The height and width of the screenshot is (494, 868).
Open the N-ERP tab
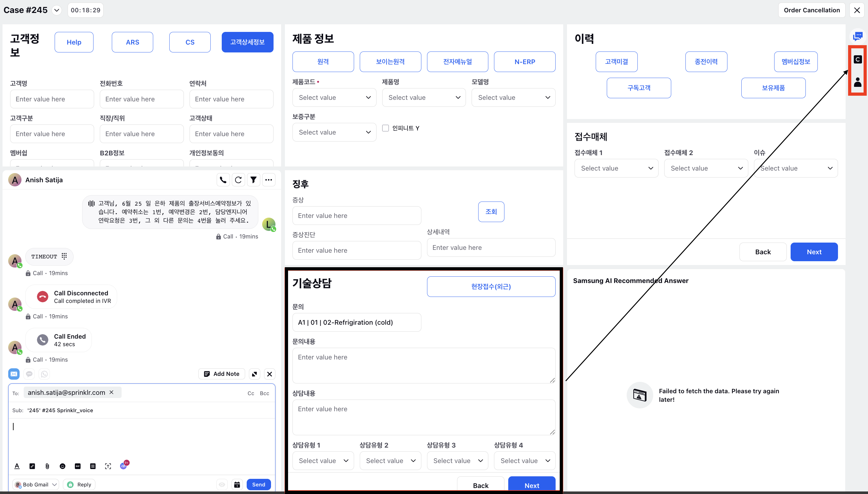click(x=524, y=62)
